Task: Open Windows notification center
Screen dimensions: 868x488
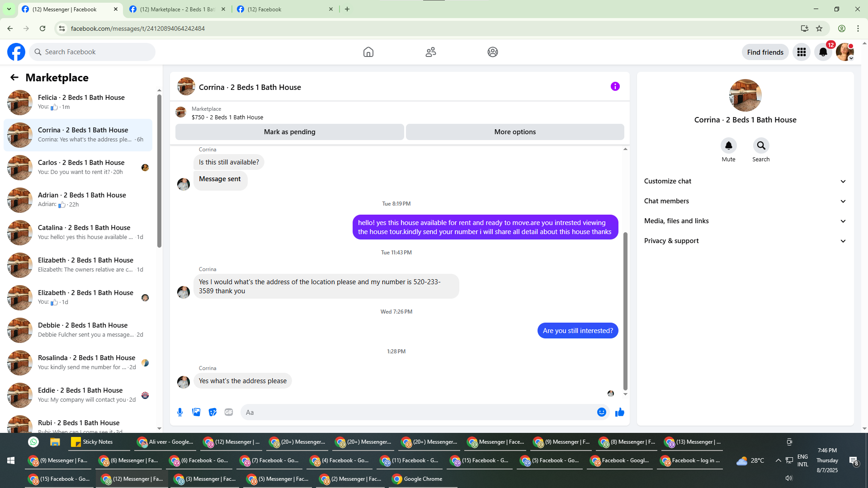Action: click(854, 460)
